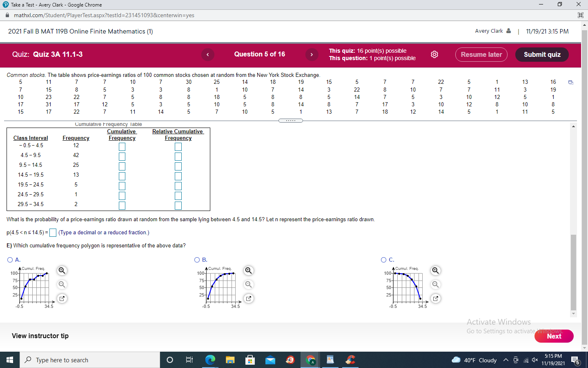Image resolution: width=588 pixels, height=368 pixels.
Task: Open Microsoft Store from taskbar
Action: 250,360
